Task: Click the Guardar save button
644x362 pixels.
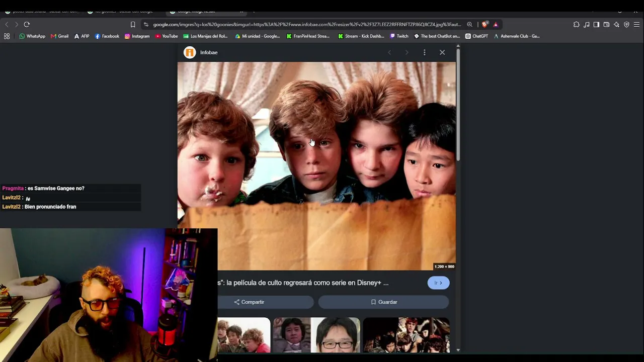Action: click(x=383, y=302)
